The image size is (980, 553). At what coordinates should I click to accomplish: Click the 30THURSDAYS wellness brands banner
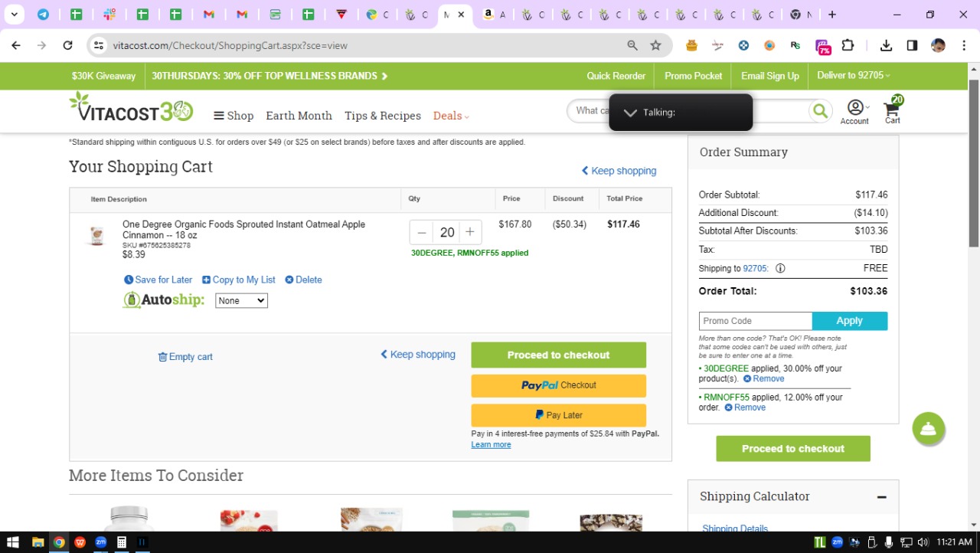click(269, 76)
